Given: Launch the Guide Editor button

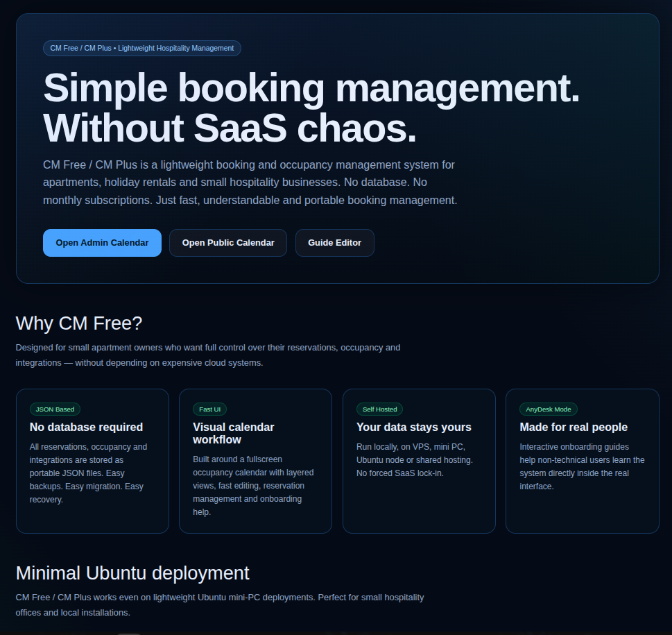Looking at the screenshot, I should point(335,243).
